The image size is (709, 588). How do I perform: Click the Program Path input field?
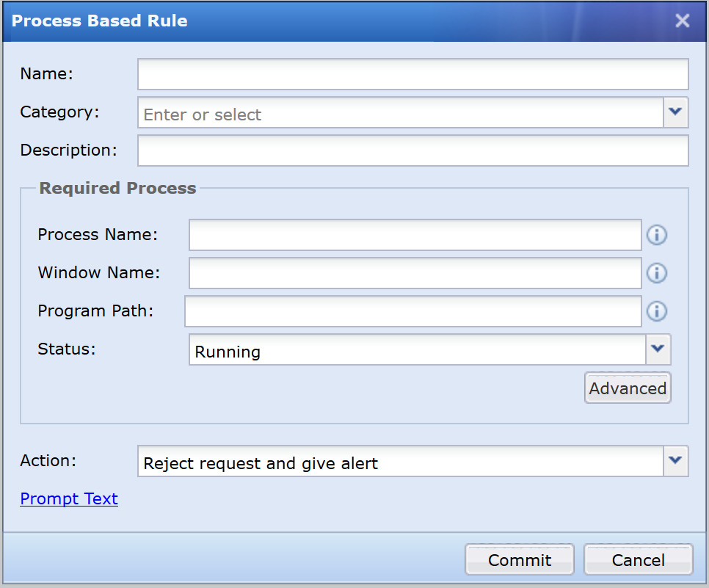412,311
